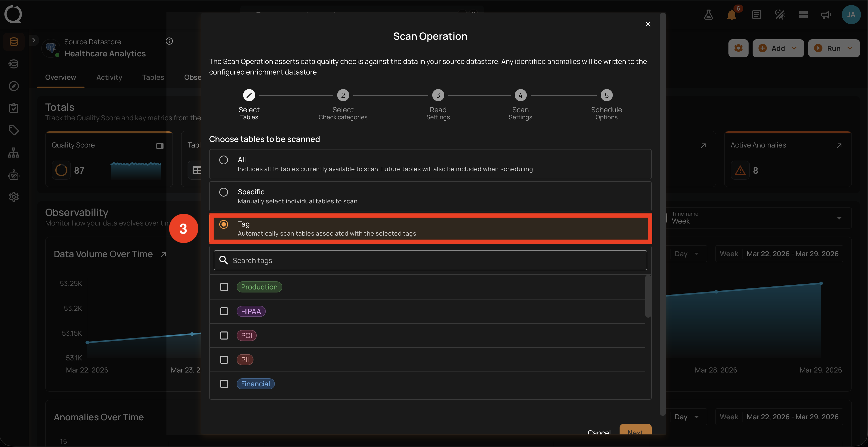
Task: Click the Production tag chip
Action: coord(259,287)
